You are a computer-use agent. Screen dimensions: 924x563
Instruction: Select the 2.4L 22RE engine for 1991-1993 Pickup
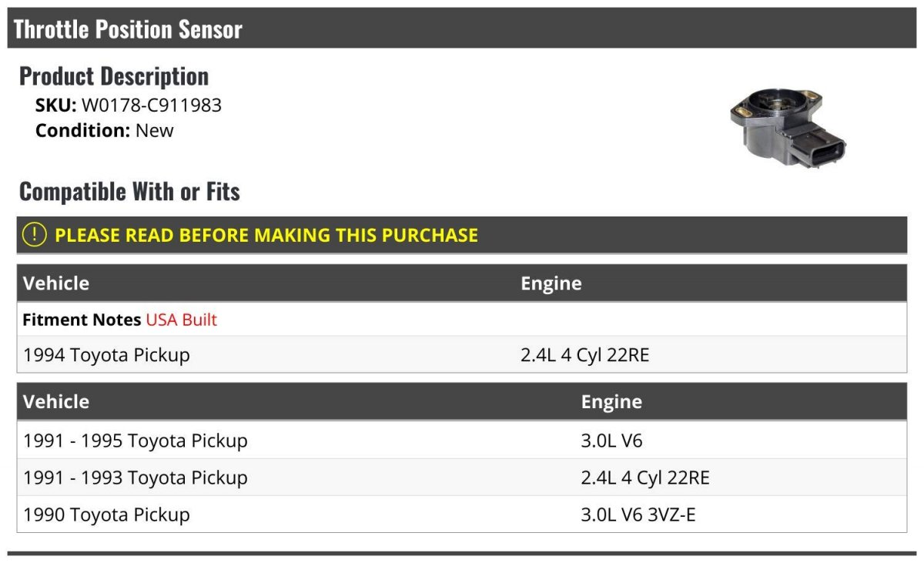click(645, 478)
